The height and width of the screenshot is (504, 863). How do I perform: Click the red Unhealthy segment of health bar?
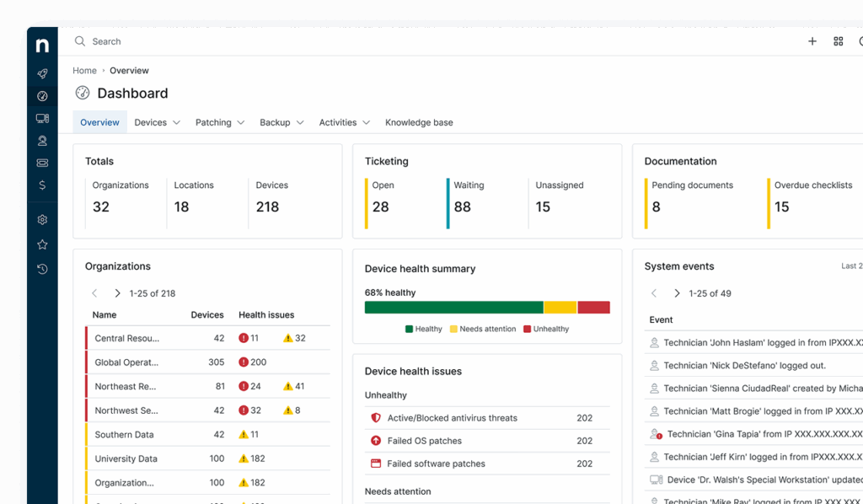coord(593,308)
